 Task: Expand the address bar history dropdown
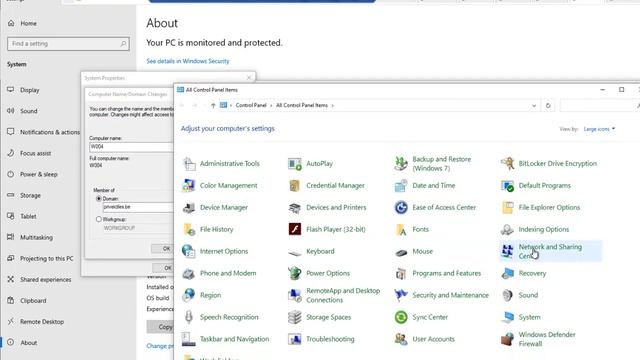(x=534, y=106)
